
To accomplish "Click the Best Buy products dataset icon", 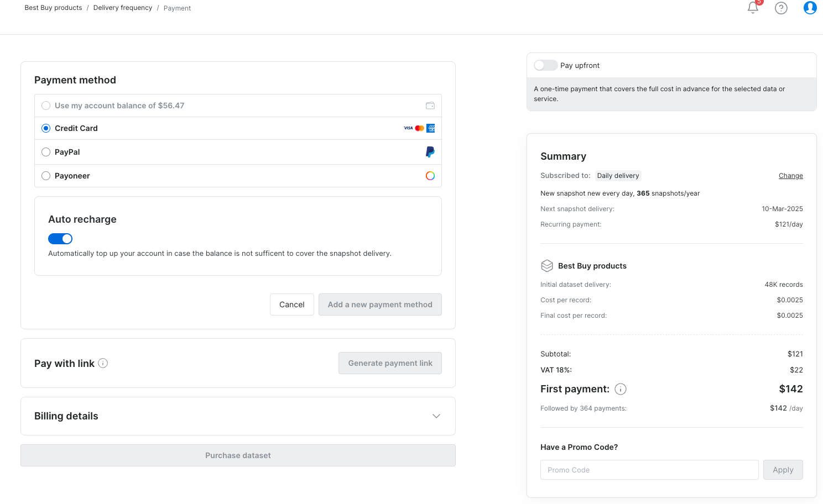I will point(547,266).
